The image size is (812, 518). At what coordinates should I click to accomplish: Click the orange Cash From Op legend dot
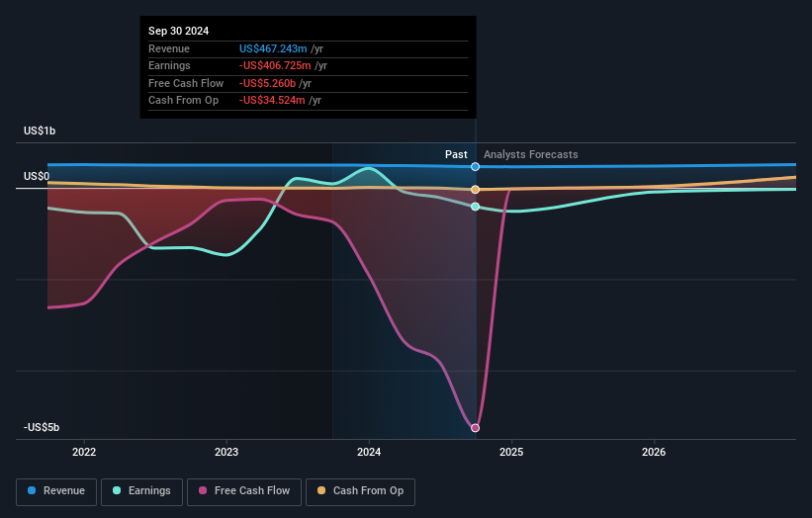tap(321, 490)
